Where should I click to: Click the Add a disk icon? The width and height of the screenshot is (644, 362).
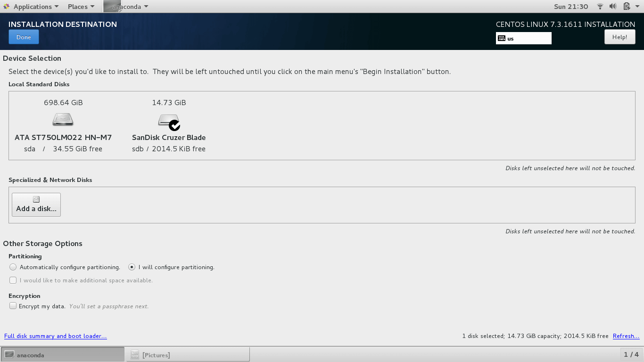click(36, 199)
